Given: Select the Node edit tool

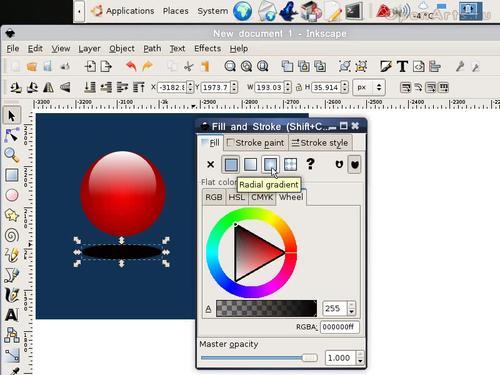Looking at the screenshot, I should 12,135.
